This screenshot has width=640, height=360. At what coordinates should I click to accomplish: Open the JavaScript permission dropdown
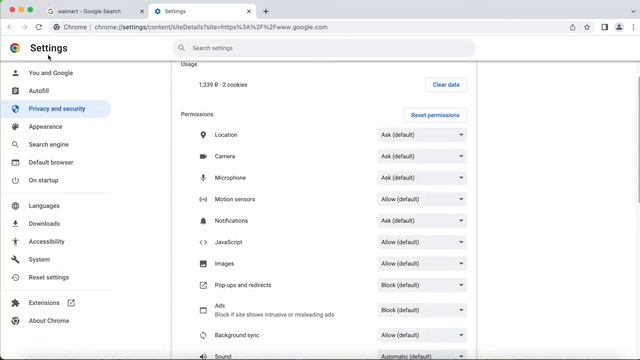coord(422,242)
